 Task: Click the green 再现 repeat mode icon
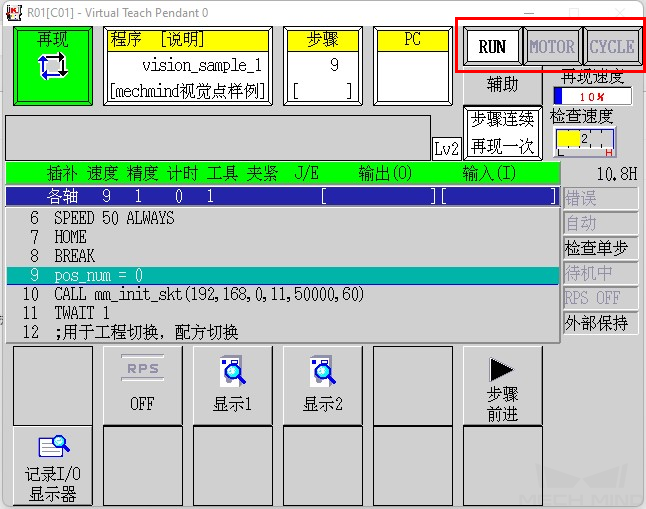pos(53,66)
